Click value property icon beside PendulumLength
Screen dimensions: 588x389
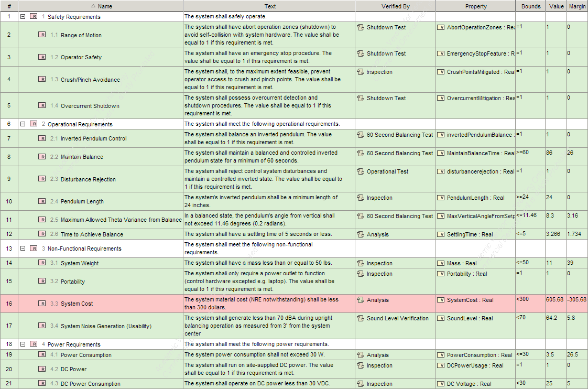tap(441, 198)
